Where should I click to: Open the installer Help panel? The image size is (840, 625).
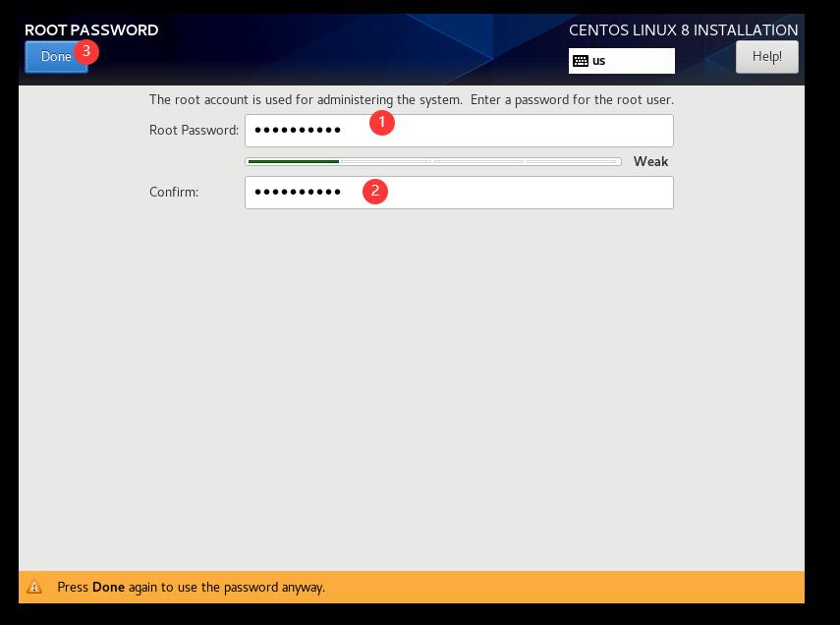point(766,56)
